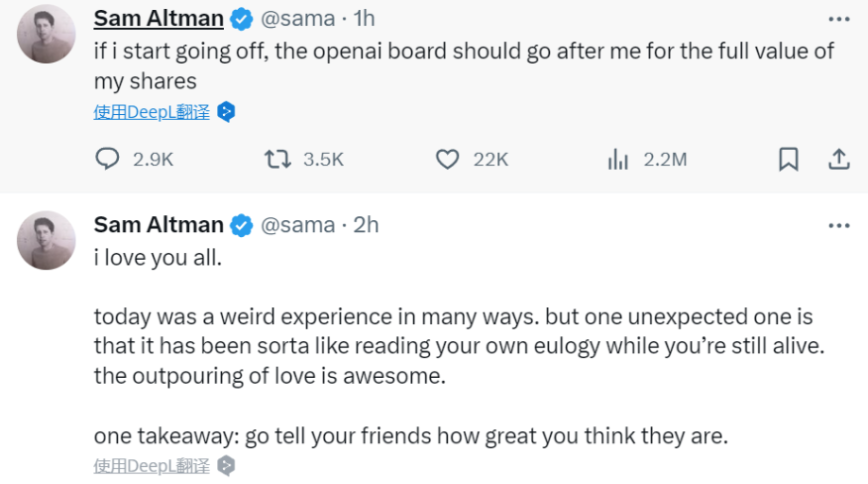The height and width of the screenshot is (484, 868).
Task: Click the DeepL logo under eulogy tweet
Action: (x=226, y=464)
